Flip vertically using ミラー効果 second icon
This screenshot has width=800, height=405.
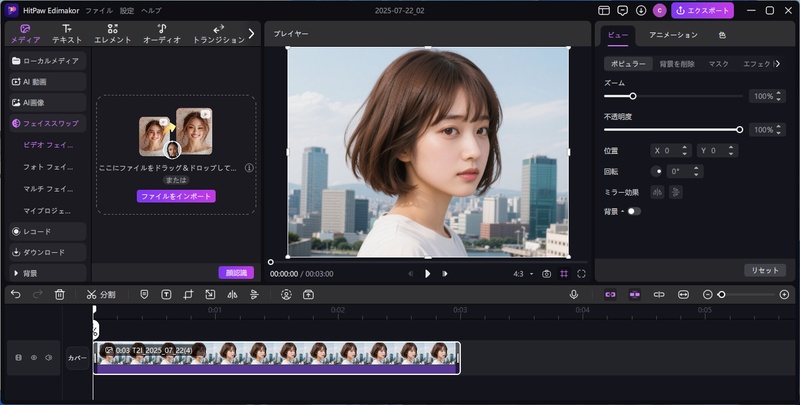(676, 192)
